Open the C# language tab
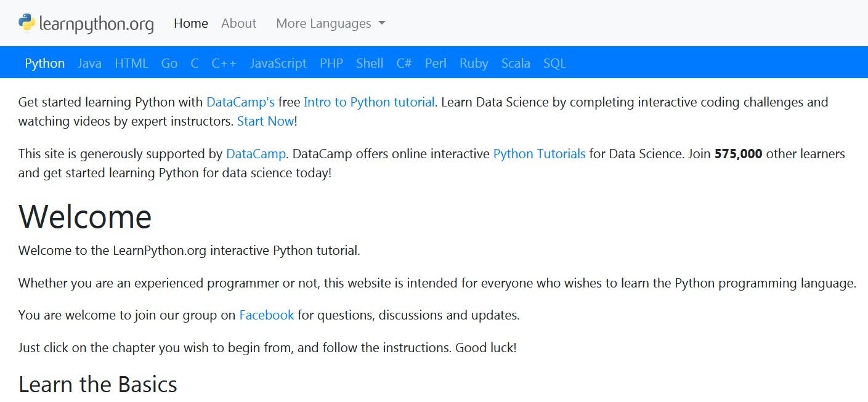868x402 pixels. tap(404, 63)
